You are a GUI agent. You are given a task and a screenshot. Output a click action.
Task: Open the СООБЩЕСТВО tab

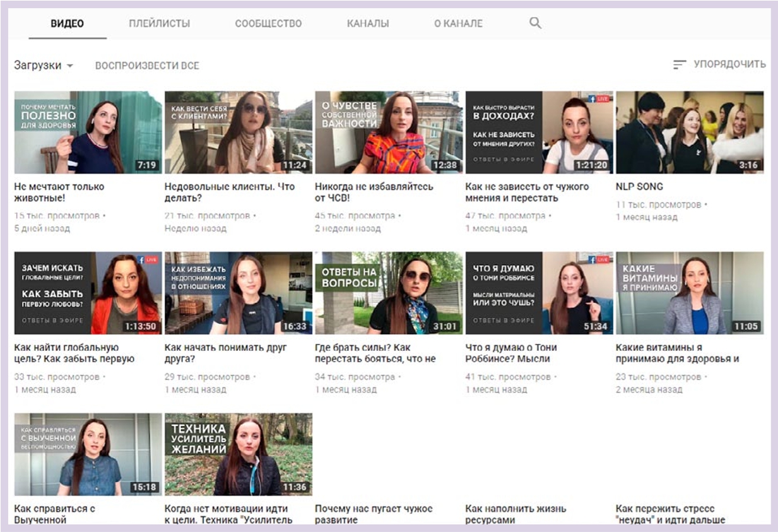point(268,24)
